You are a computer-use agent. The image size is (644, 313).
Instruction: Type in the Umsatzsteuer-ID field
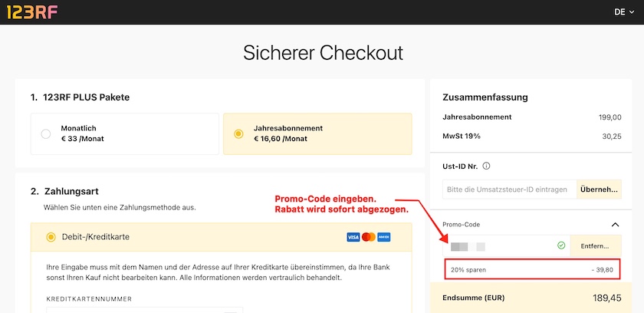click(506, 189)
